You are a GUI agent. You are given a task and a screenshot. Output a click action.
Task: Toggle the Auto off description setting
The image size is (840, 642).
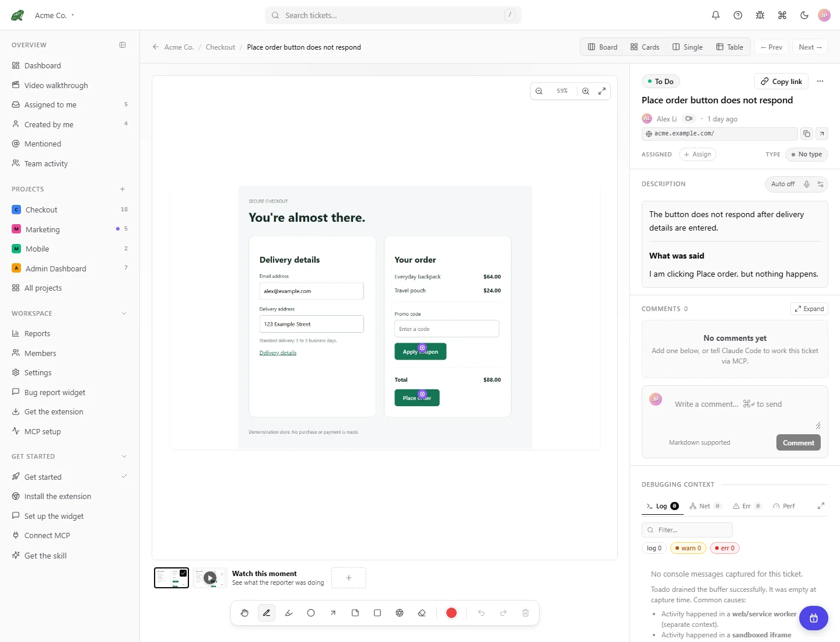click(x=783, y=184)
